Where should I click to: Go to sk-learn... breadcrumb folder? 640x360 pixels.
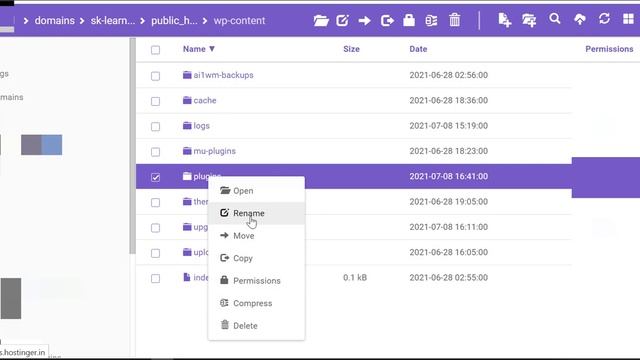click(113, 20)
